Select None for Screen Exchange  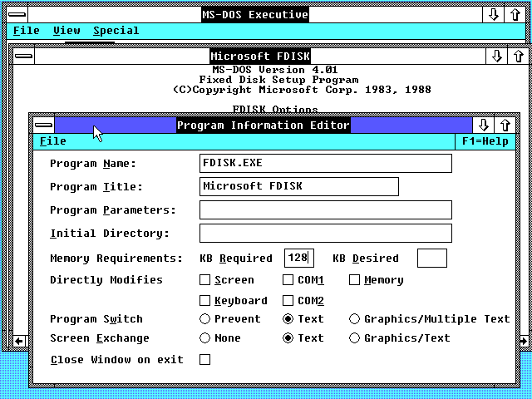205,338
